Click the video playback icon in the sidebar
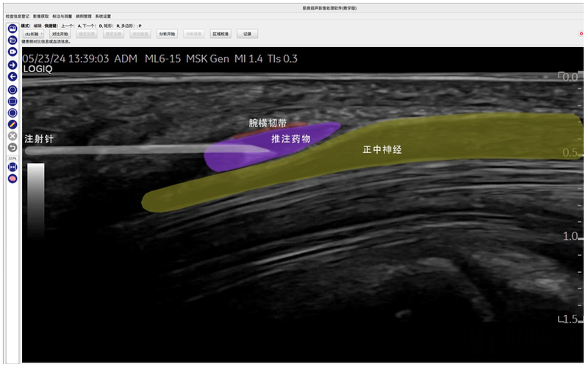 (12, 52)
